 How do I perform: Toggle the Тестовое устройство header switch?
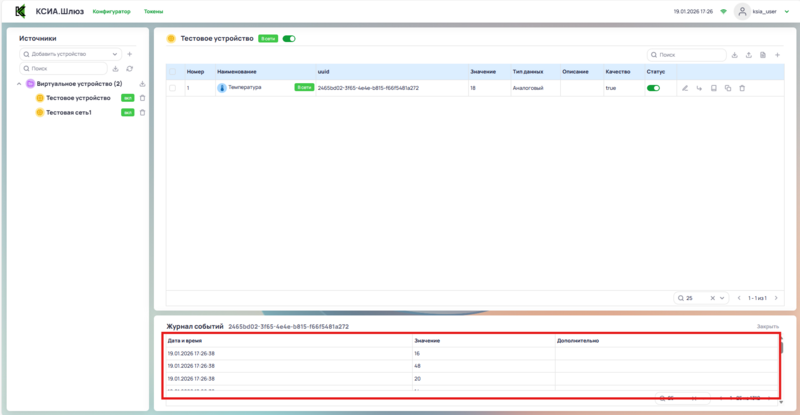click(x=289, y=38)
